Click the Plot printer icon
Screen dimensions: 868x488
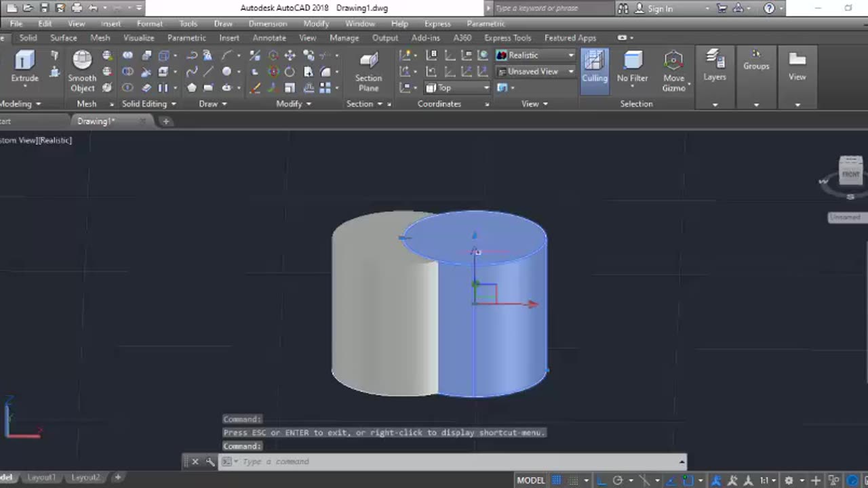(77, 8)
